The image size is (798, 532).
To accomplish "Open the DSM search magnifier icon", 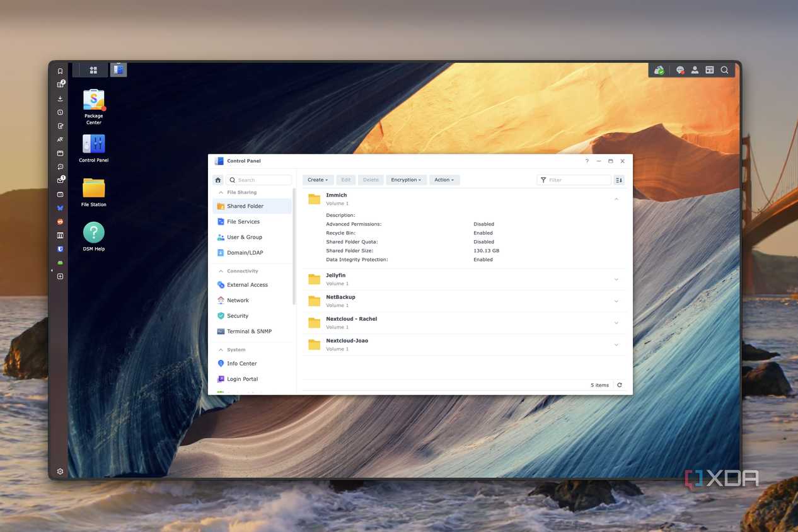I will tap(725, 70).
